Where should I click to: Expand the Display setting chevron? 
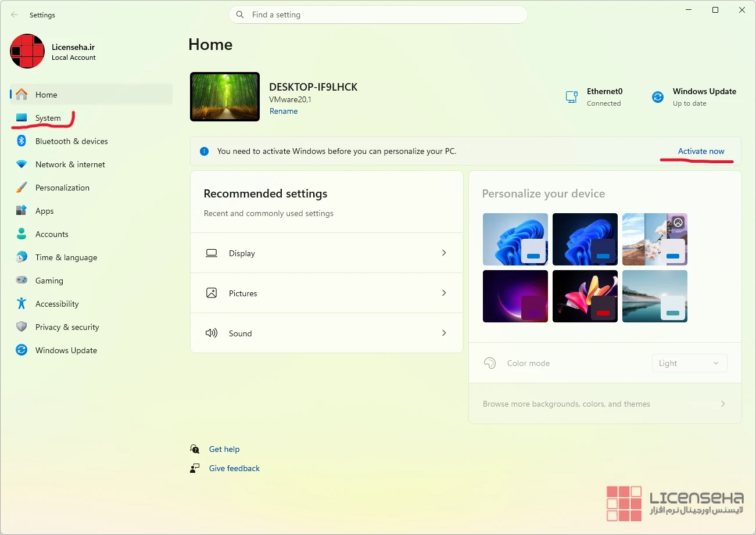tap(444, 253)
